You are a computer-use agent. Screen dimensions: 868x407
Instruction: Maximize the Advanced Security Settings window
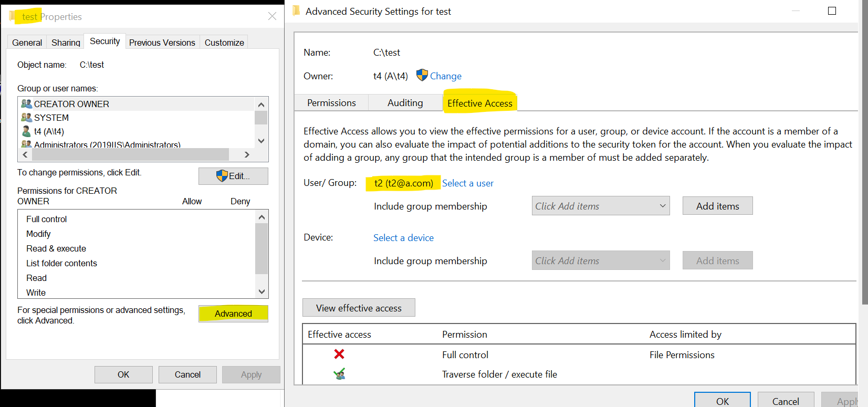[x=832, y=11]
